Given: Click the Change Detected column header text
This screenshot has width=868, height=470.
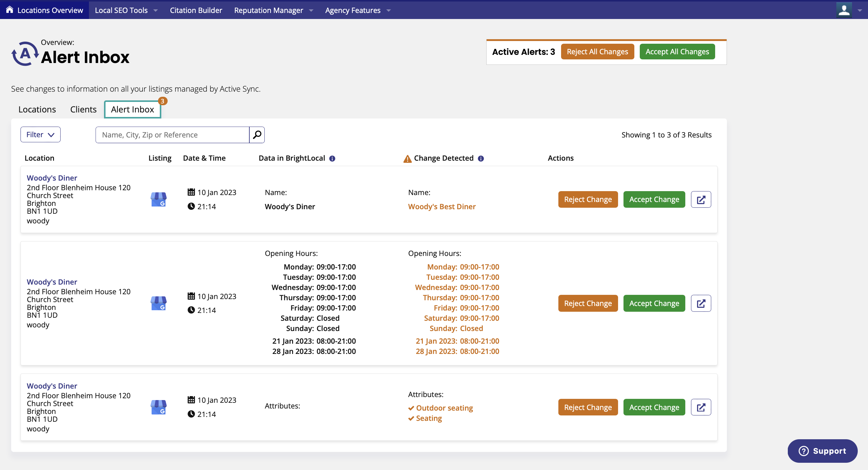Looking at the screenshot, I should click(x=443, y=158).
